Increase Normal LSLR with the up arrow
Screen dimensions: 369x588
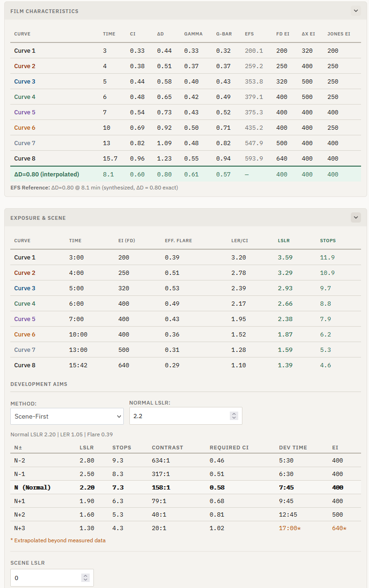pyautogui.click(x=234, y=413)
